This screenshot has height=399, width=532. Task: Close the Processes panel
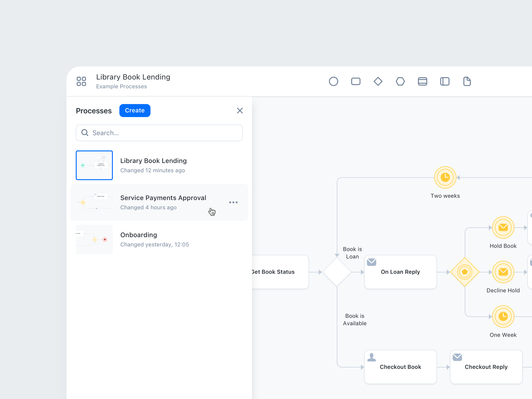240,110
